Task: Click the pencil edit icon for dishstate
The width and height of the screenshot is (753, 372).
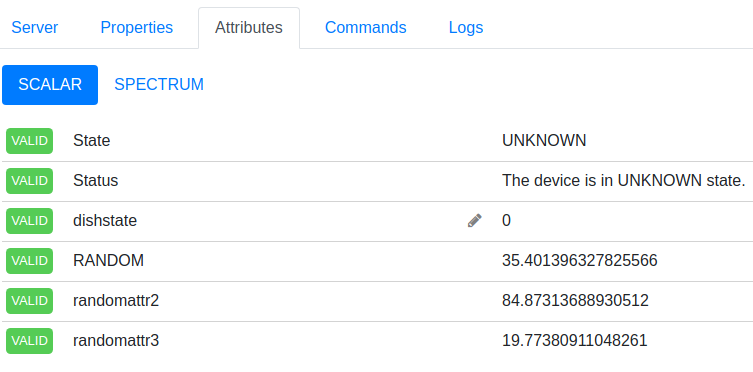Action: [474, 220]
